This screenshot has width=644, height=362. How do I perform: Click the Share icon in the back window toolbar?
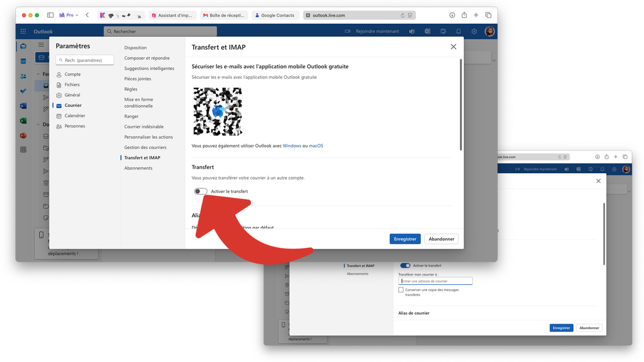[x=606, y=157]
